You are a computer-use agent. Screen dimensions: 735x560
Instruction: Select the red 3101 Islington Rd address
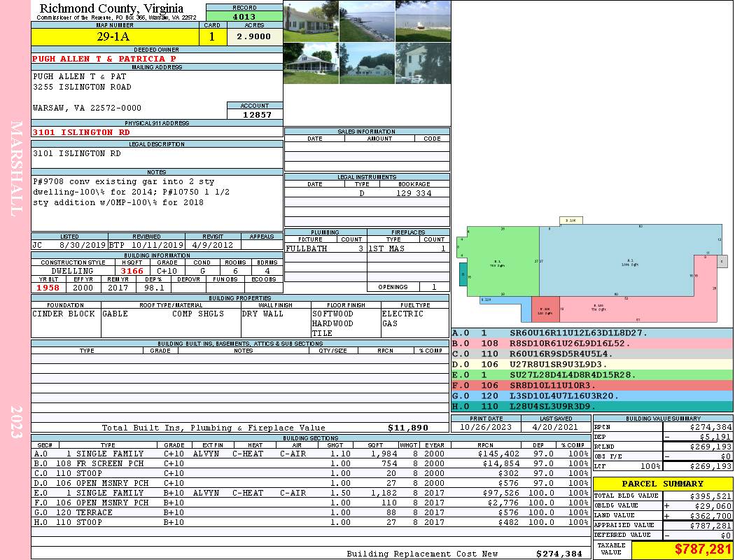[82, 132]
